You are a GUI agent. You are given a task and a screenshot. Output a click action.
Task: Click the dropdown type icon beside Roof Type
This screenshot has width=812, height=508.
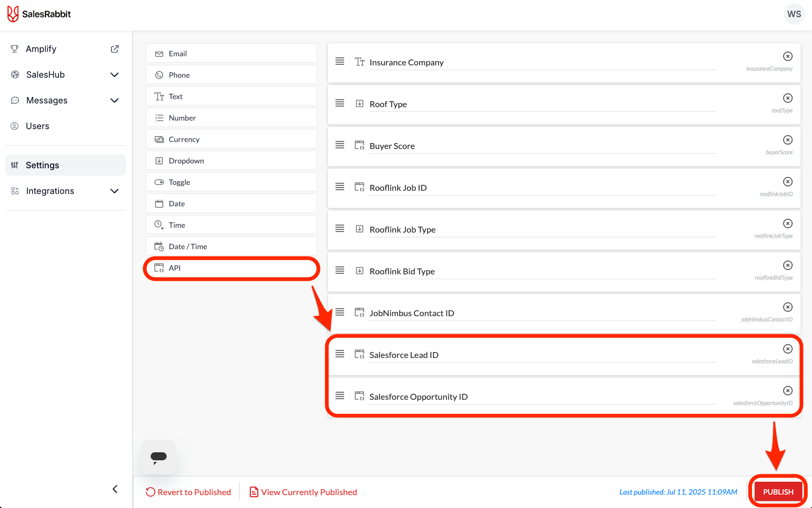click(x=360, y=103)
